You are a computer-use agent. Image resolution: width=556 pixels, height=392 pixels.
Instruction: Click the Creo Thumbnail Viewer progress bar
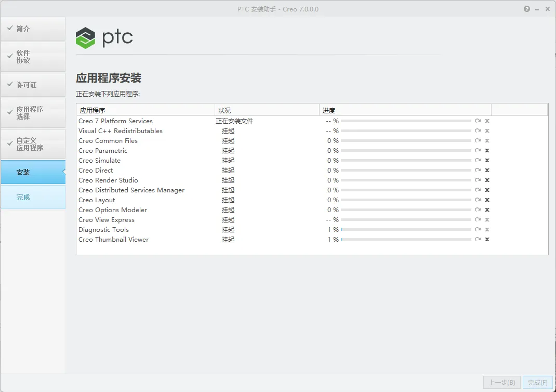pyautogui.click(x=406, y=240)
